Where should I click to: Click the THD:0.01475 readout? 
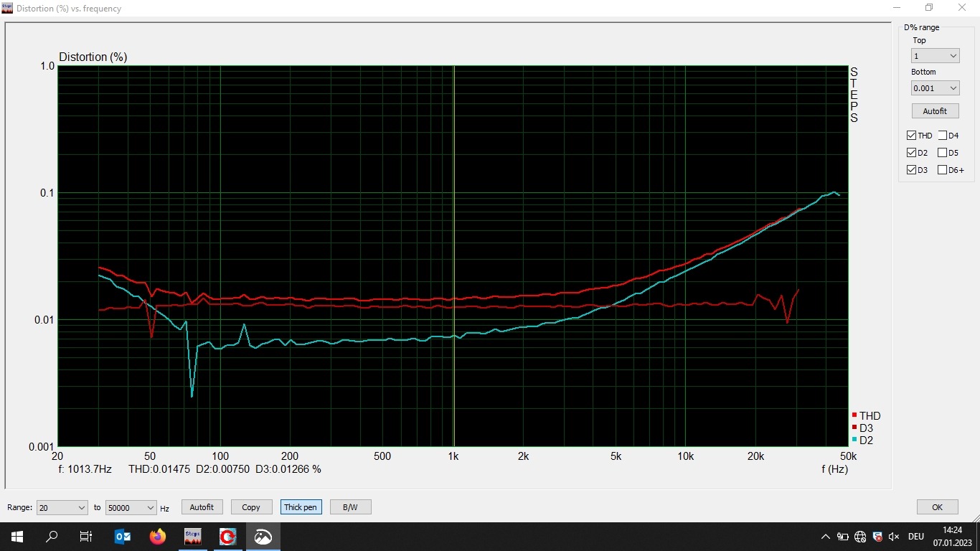[159, 469]
